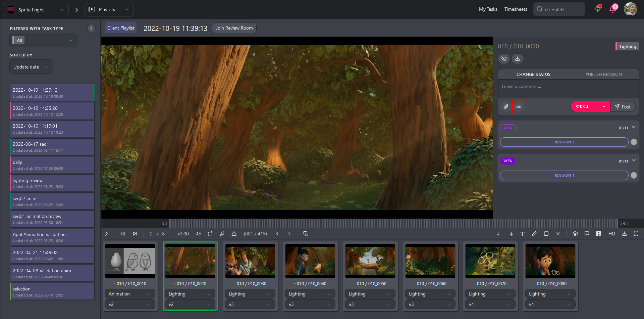Click the Client Playlist tag
Screen dimensions: 644x319
click(x=121, y=28)
